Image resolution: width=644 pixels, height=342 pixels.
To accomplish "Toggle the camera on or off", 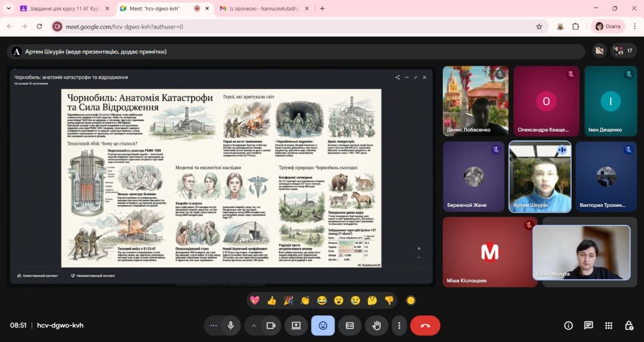I will coord(271,325).
